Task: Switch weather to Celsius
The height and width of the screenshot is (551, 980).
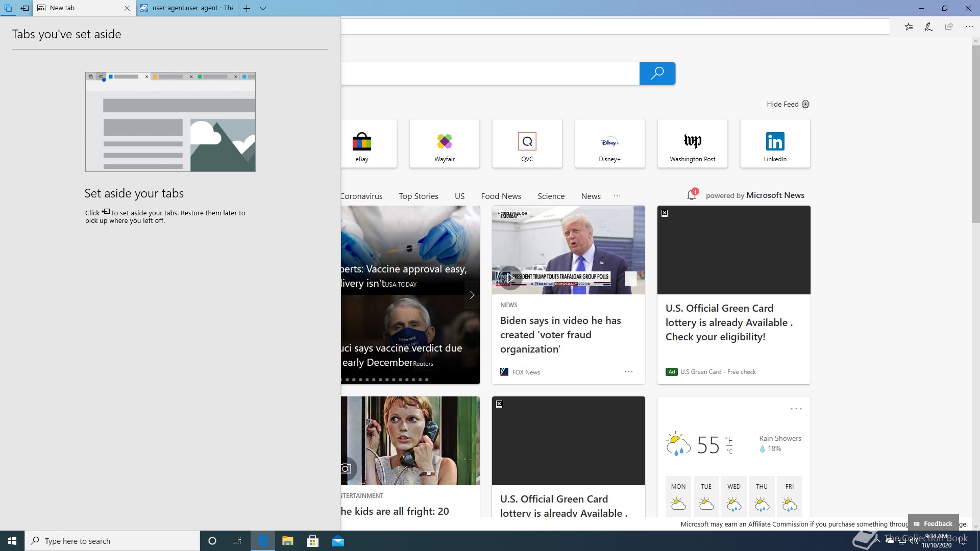Action: [730, 451]
